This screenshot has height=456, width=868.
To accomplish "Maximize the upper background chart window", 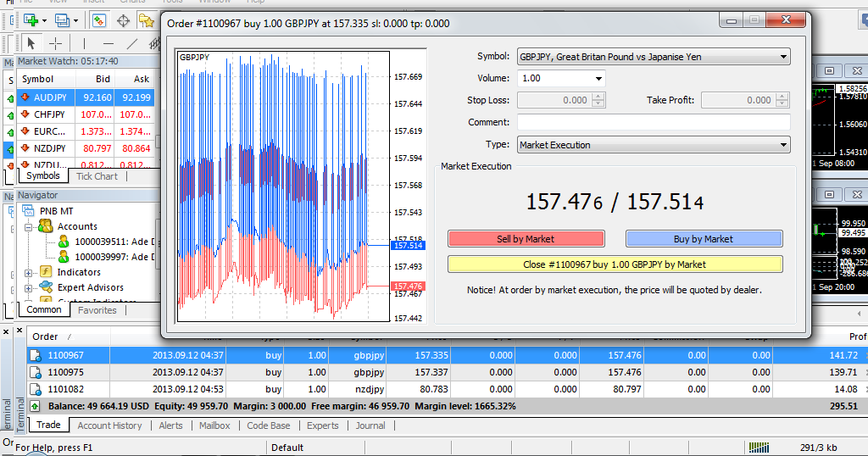I will (829, 71).
